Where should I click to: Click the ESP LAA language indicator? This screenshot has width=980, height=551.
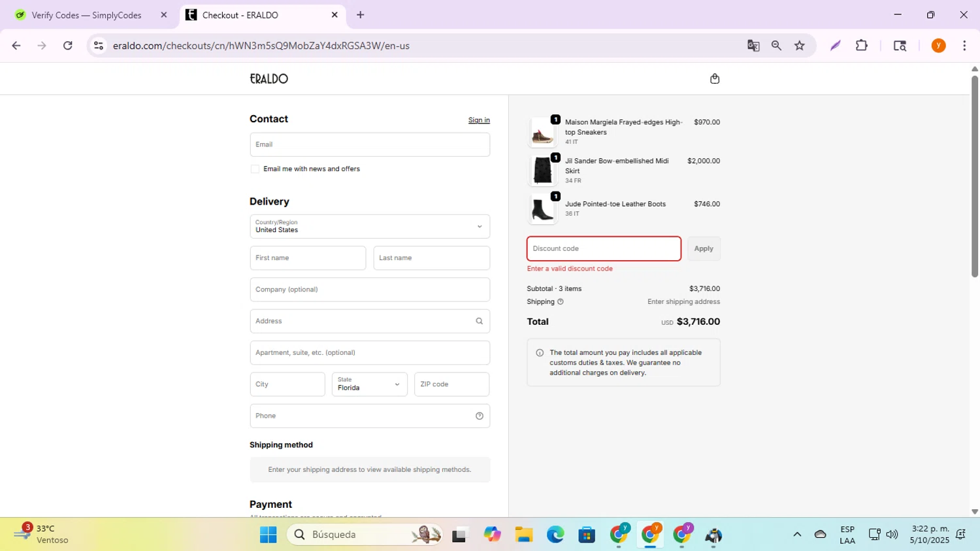coord(847,535)
